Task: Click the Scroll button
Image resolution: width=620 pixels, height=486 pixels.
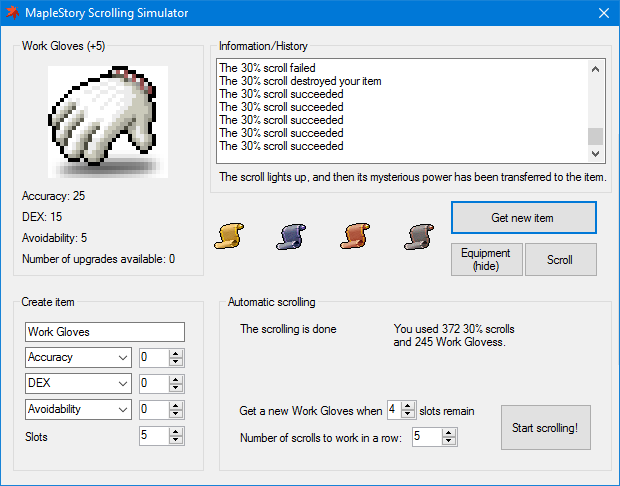Action: pyautogui.click(x=560, y=260)
